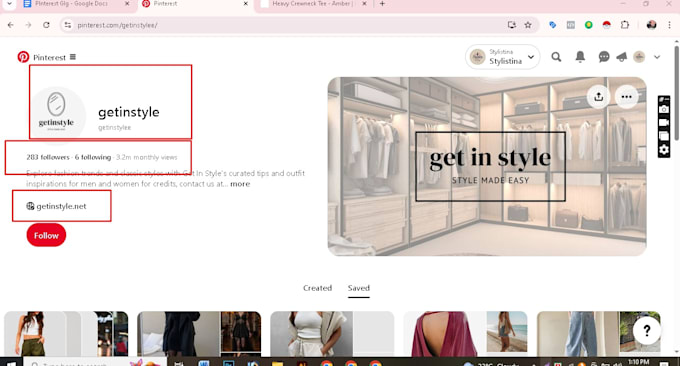The height and width of the screenshot is (366, 680).
Task: Open the notifications bell
Action: click(580, 57)
